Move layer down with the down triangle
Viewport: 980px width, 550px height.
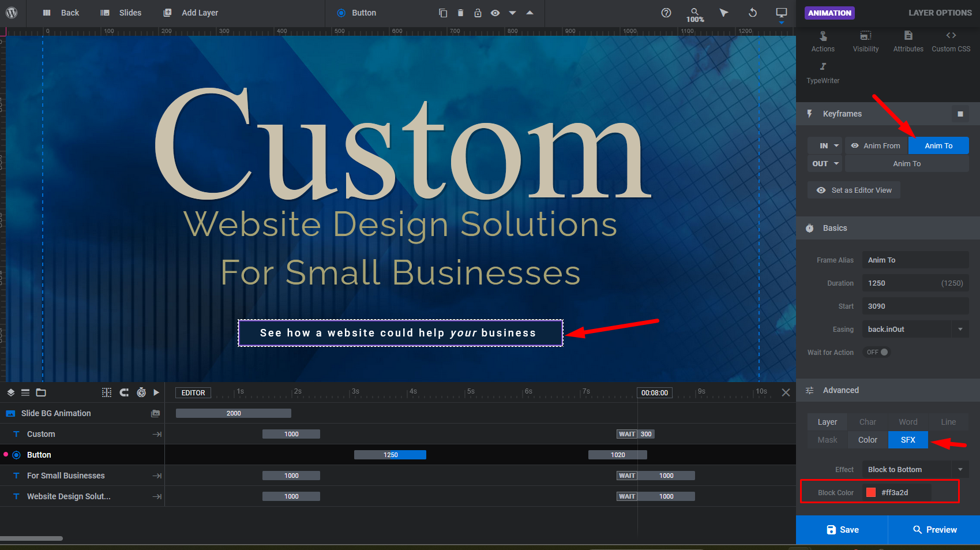(x=512, y=13)
